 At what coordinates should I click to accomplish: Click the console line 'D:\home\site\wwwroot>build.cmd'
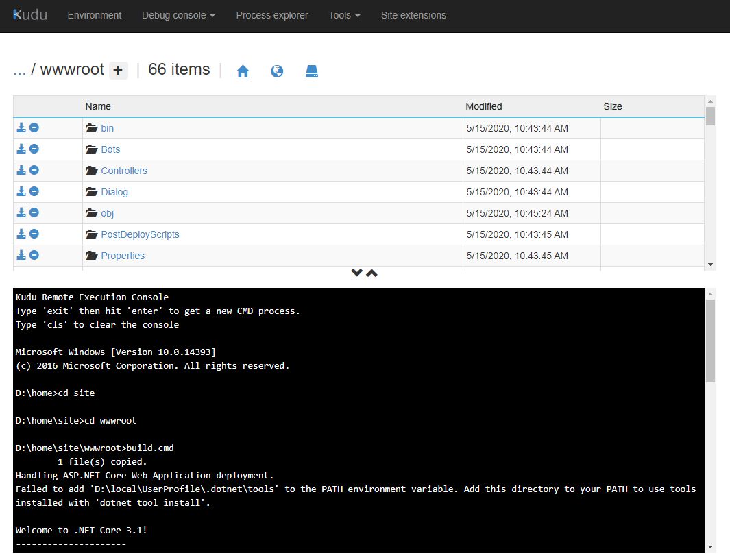pyautogui.click(x=95, y=448)
